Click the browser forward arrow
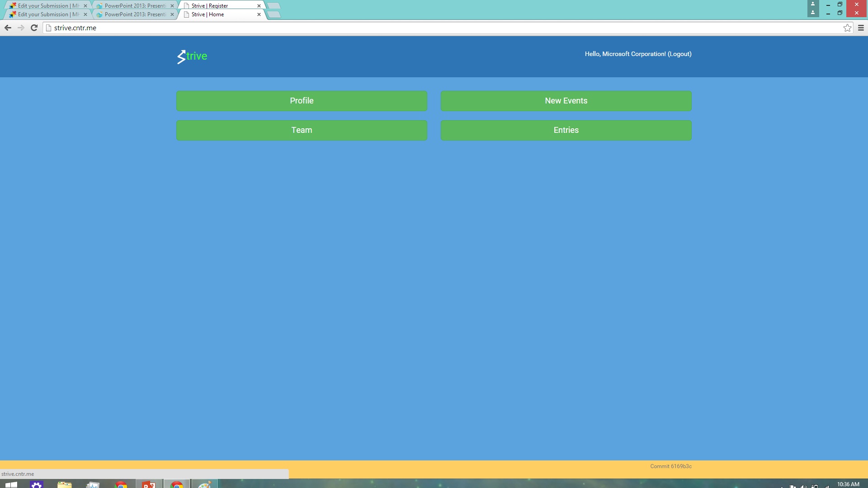This screenshot has height=488, width=868. (x=21, y=28)
